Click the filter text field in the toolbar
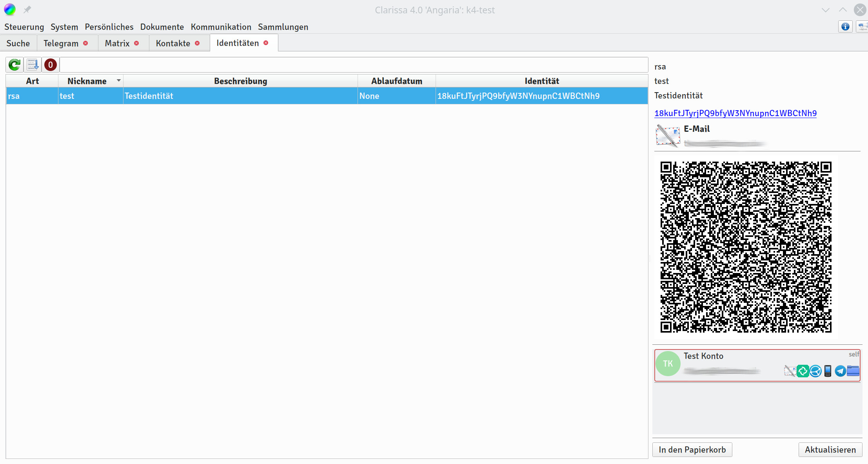 tap(354, 65)
